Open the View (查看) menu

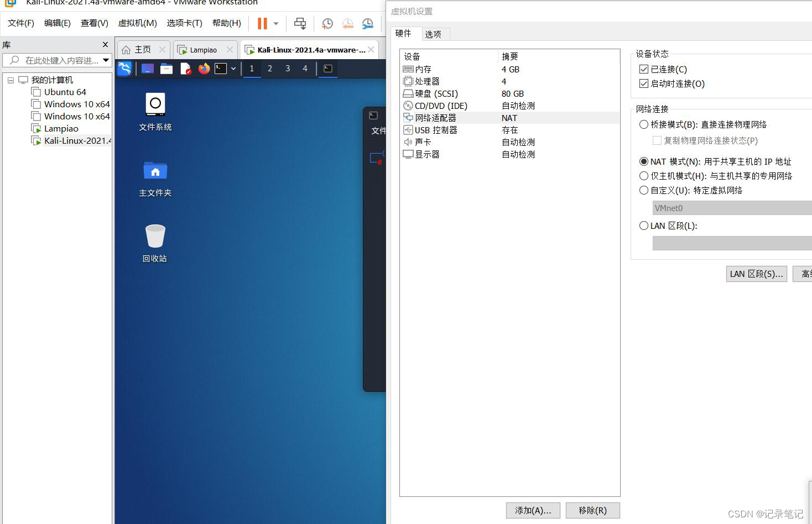95,23
